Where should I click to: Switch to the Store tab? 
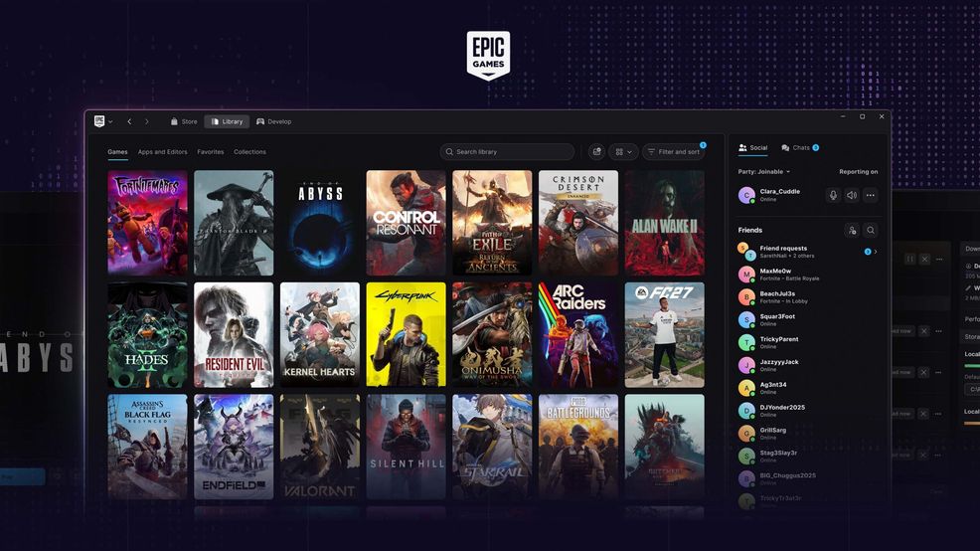point(184,121)
